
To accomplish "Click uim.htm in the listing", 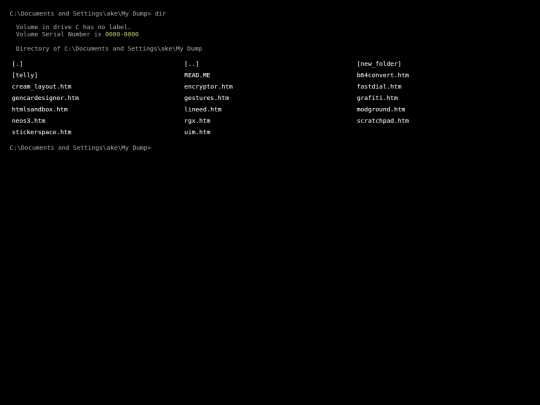I will pos(197,132).
